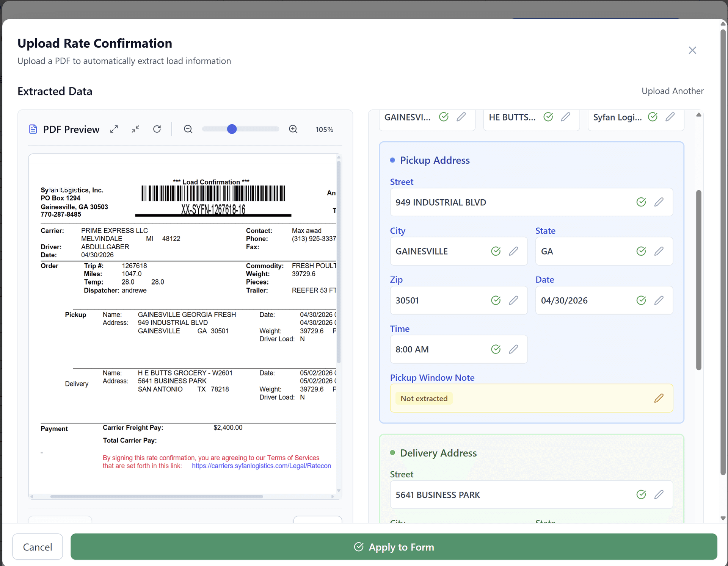Image resolution: width=728 pixels, height=566 pixels.
Task: Expand the PDF preview to fullscreen
Action: (114, 129)
